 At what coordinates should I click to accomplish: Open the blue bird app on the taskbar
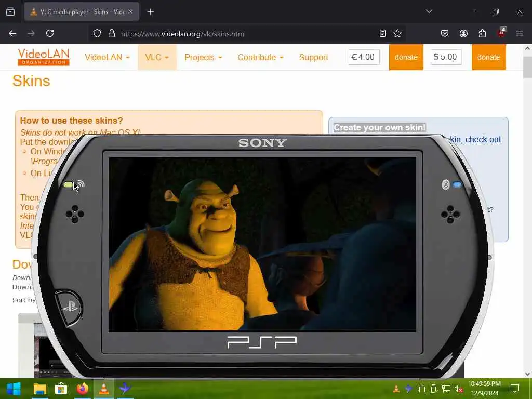[125, 389]
